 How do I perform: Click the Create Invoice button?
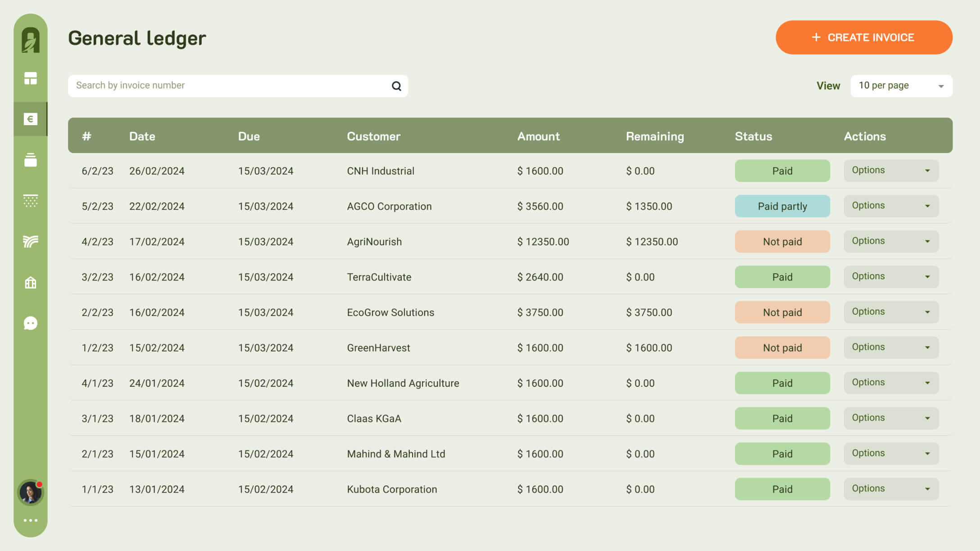pyautogui.click(x=863, y=37)
